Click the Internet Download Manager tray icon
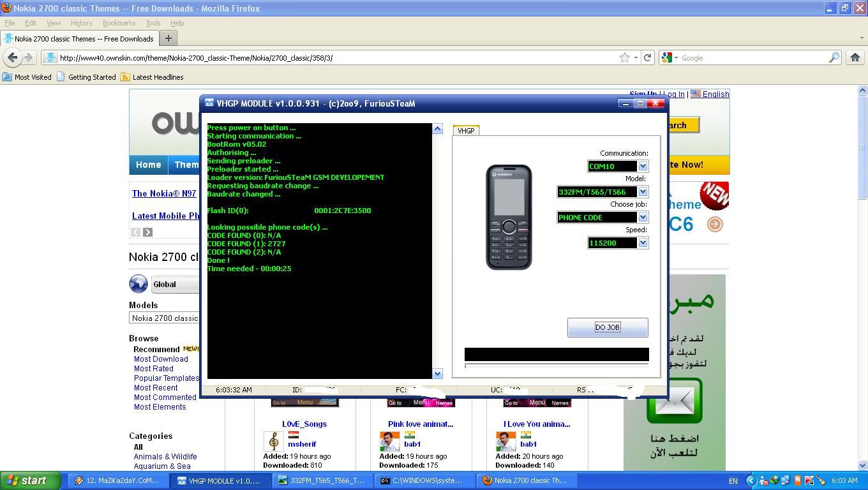 tap(775, 480)
